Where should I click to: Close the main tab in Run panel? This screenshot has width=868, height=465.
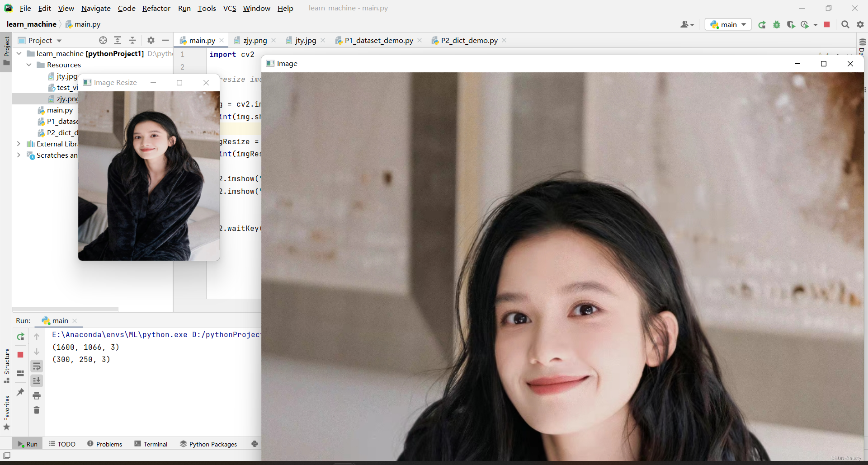75,321
